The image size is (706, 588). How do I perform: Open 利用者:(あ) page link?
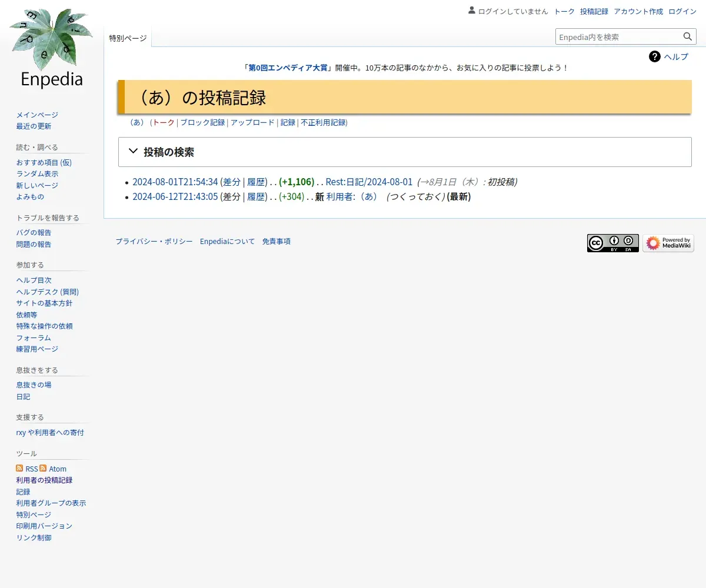pos(353,196)
